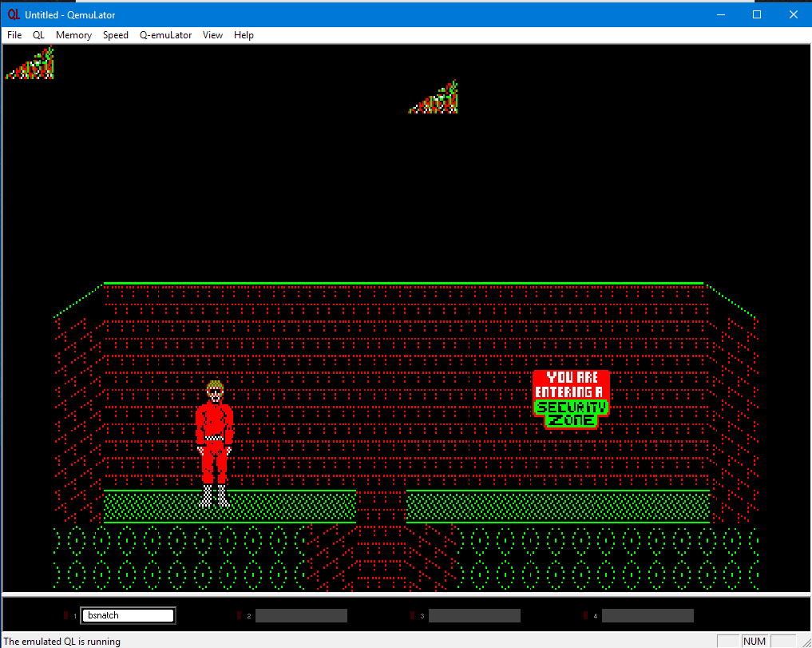
Task: Click the NUM indicator in status bar
Action: pyautogui.click(x=755, y=642)
